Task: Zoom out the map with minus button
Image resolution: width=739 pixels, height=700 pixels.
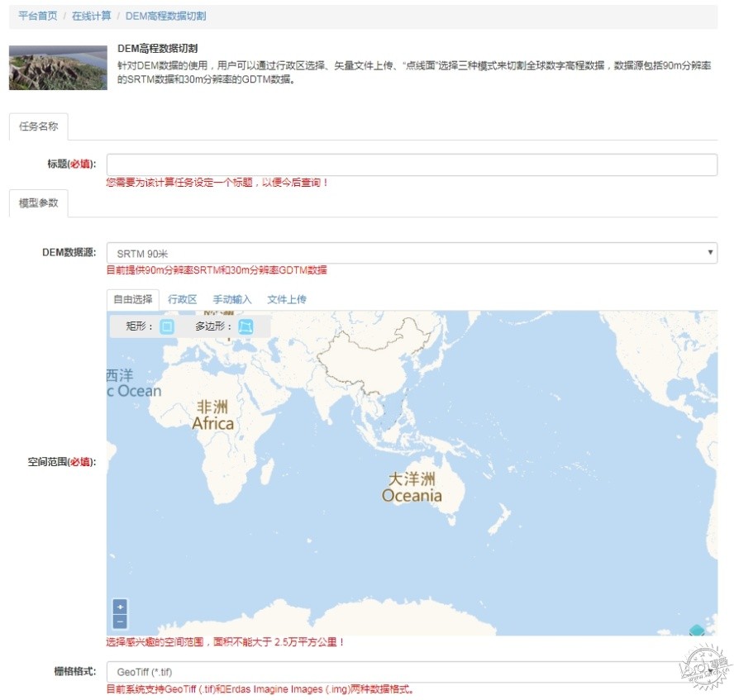Action: point(120,621)
